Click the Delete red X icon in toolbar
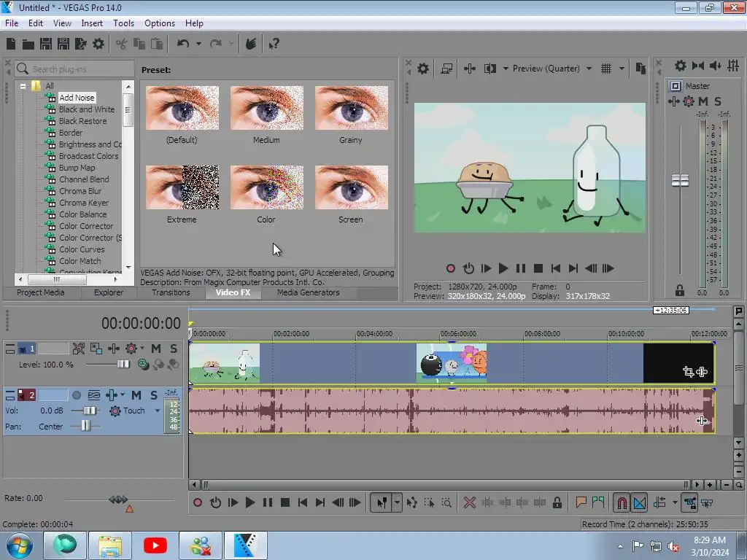747x560 pixels. (x=469, y=502)
